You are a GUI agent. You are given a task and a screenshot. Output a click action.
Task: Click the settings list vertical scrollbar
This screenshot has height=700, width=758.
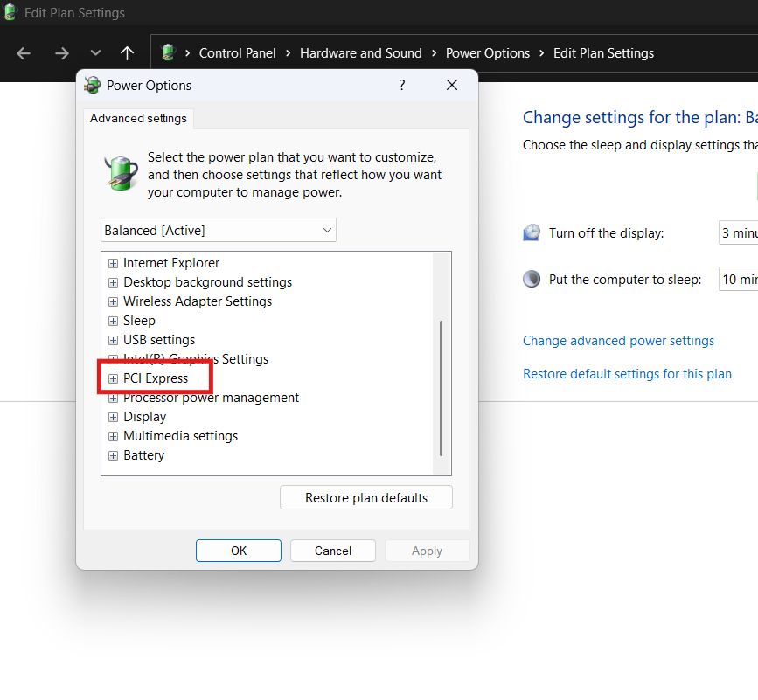click(442, 387)
